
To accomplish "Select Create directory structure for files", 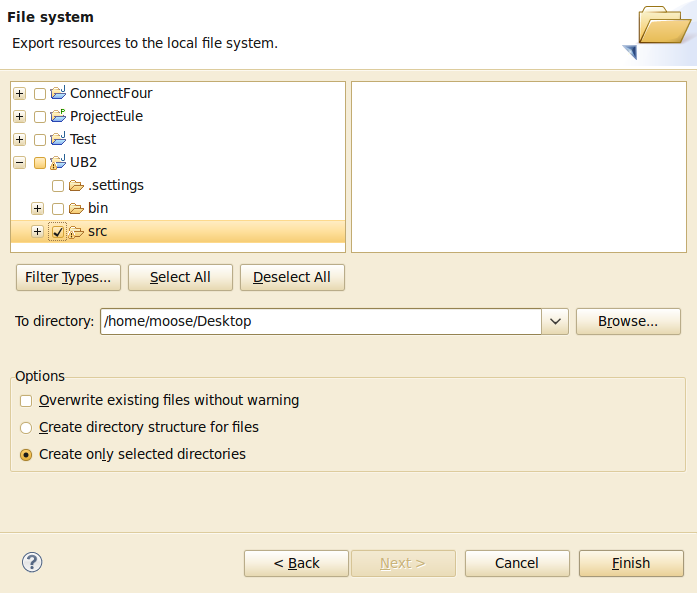I will [x=26, y=428].
